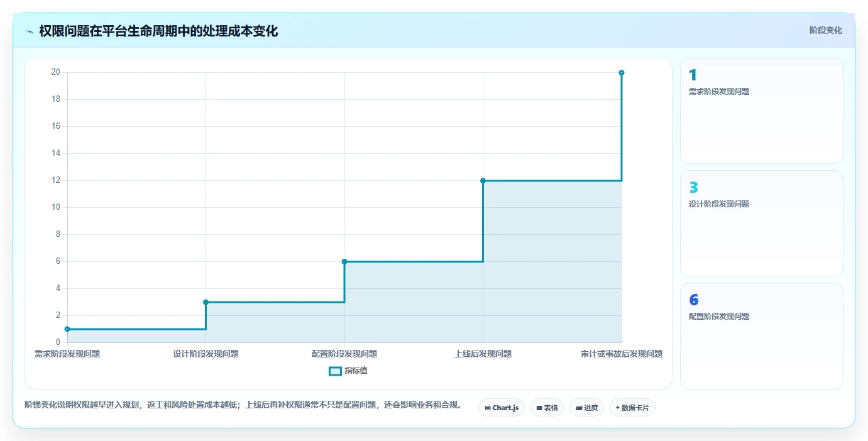Click the 数据卡片 tag chip
Image resolution: width=868 pixels, height=441 pixels.
pos(632,408)
